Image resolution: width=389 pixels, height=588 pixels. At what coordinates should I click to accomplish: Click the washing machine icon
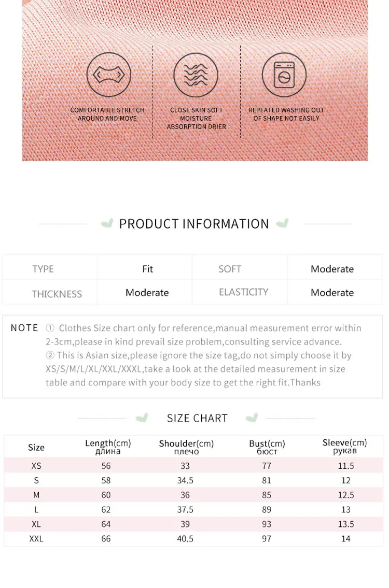coord(284,75)
